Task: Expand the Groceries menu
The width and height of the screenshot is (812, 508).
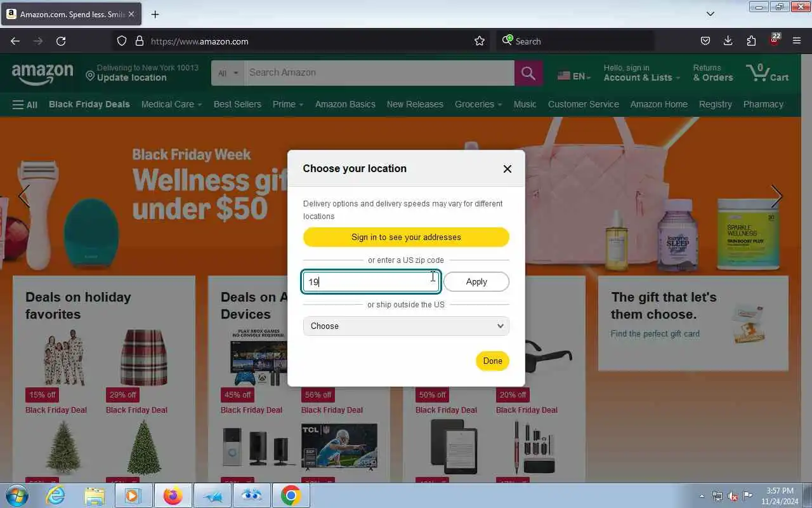Action: coord(478,104)
